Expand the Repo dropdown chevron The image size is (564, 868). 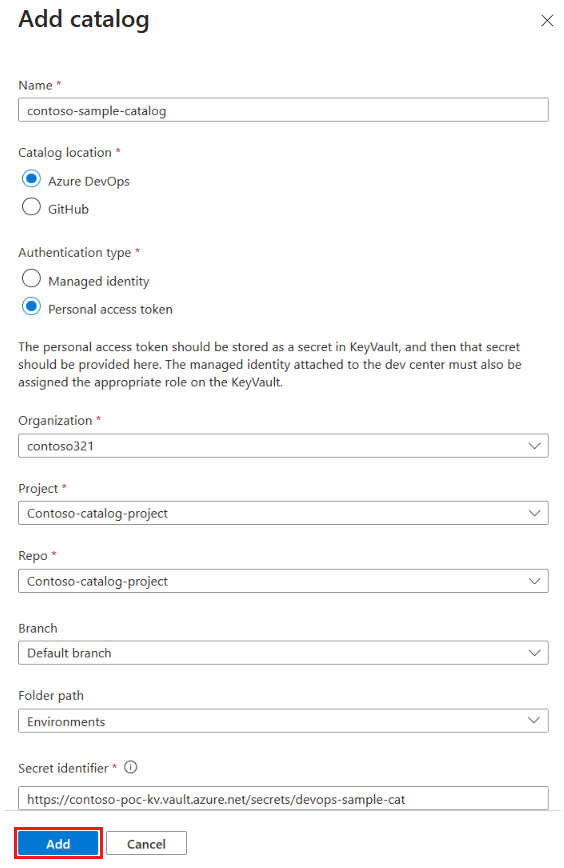pos(534,581)
